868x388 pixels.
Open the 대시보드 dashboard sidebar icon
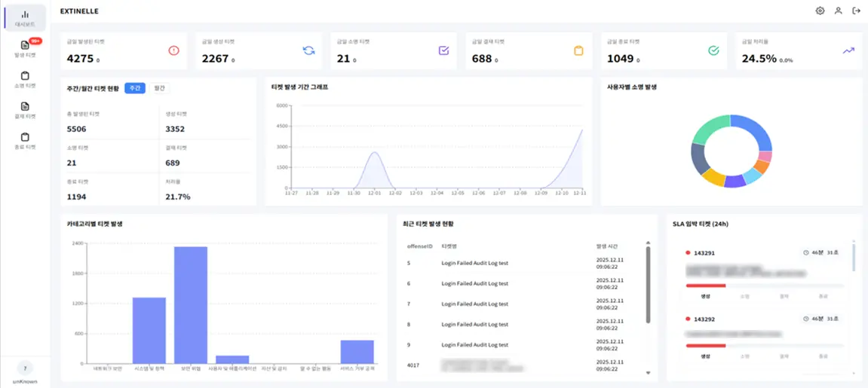25,18
